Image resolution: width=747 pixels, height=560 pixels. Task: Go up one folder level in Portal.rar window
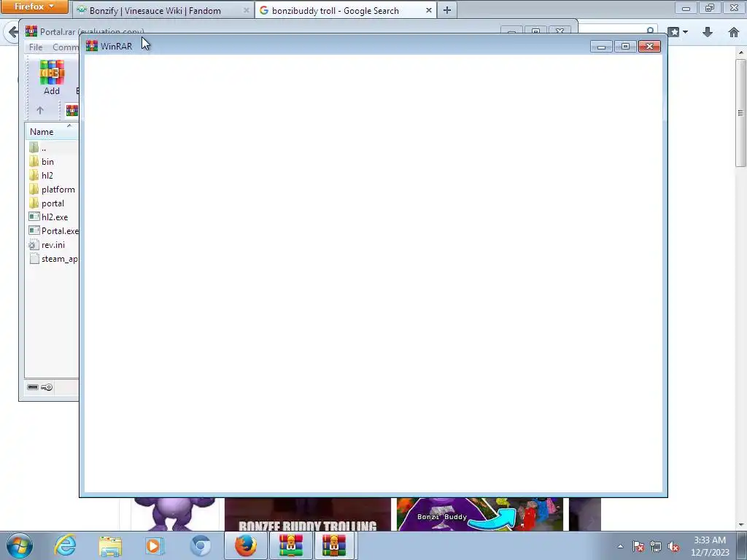pyautogui.click(x=40, y=111)
